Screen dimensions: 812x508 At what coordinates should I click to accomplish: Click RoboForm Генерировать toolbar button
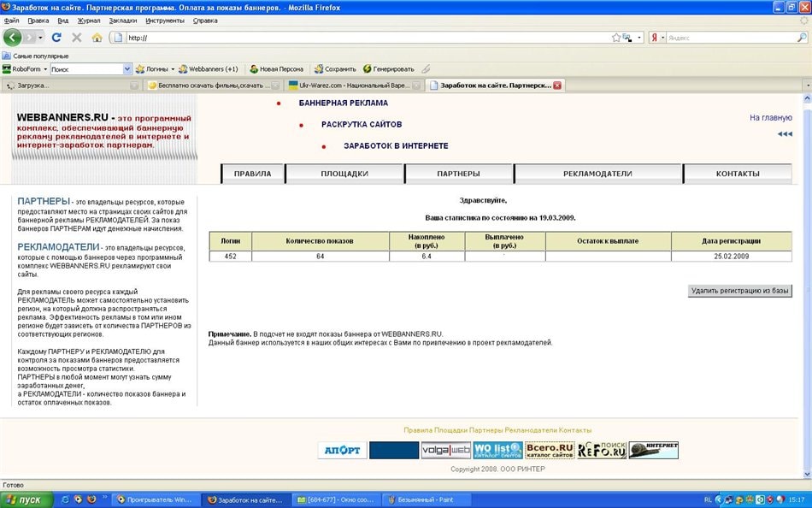point(389,68)
